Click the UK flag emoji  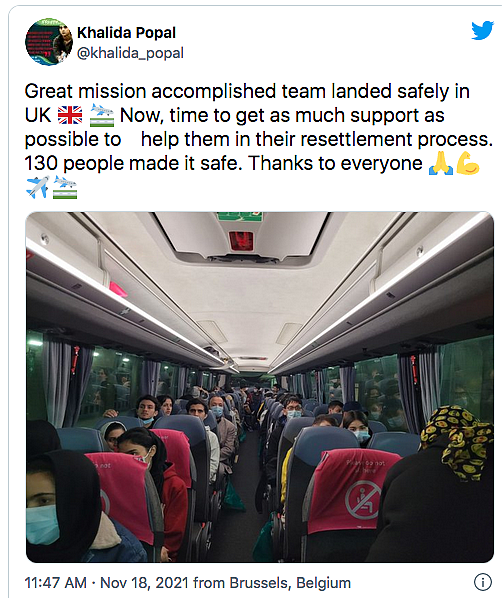[70, 115]
